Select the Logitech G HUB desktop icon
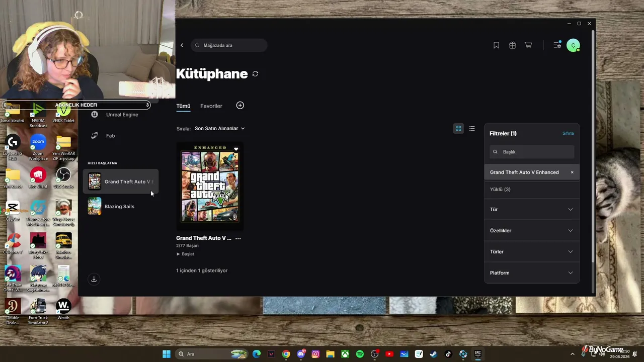644x362 pixels. click(x=13, y=148)
